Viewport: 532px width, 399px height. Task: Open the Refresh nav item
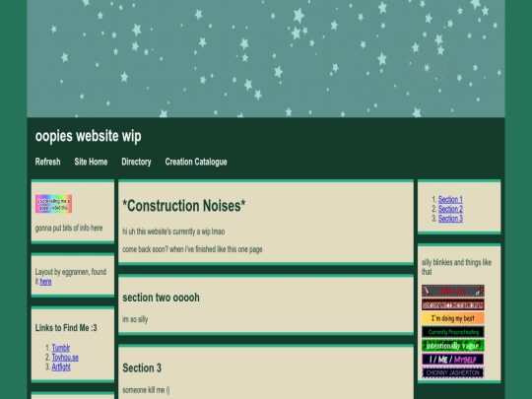pos(48,162)
